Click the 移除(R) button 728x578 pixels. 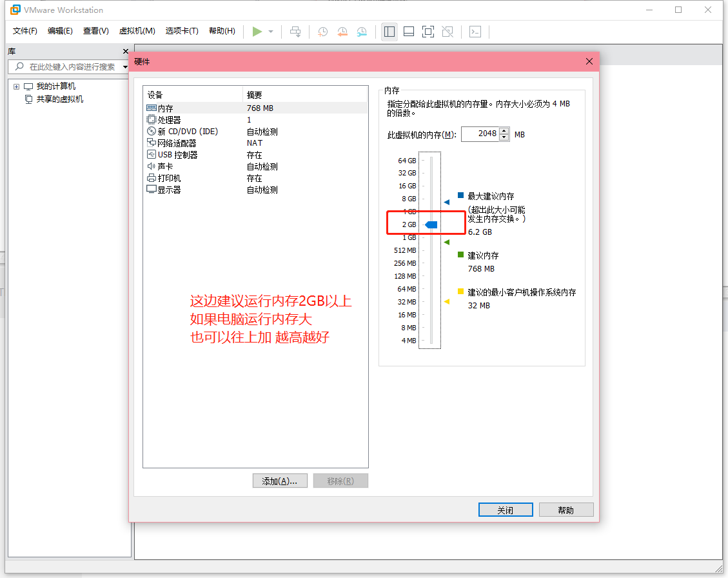340,481
